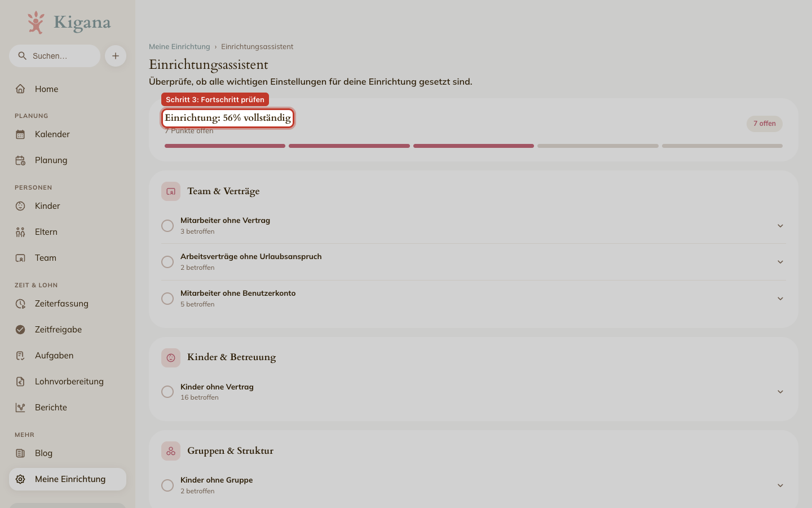Open Zeiterfassung via its clock icon
This screenshot has height=508, width=812.
coord(20,304)
